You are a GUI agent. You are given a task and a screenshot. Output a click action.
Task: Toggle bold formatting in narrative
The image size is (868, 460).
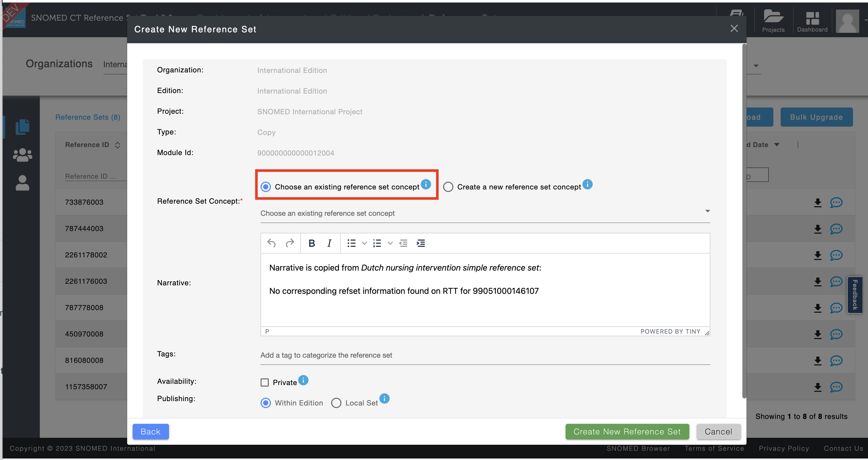coord(312,243)
